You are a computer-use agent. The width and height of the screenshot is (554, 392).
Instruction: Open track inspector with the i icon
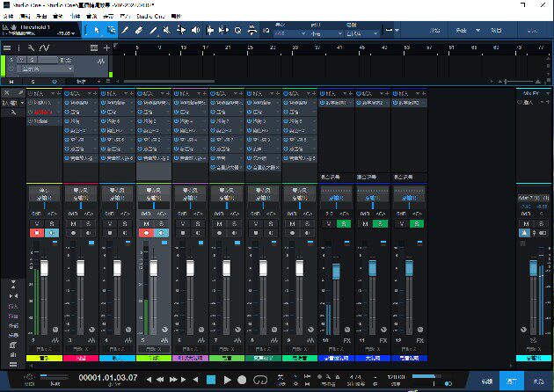18,48
